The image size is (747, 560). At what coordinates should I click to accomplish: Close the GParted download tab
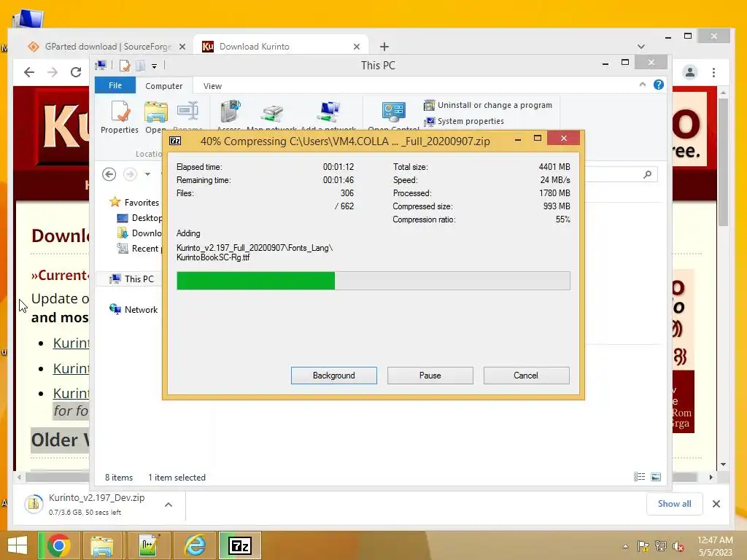point(182,47)
